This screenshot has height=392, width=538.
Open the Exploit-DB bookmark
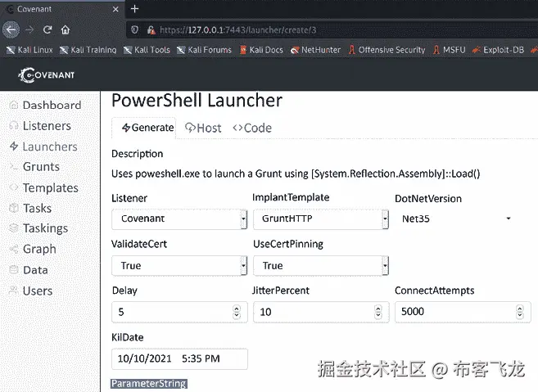[x=498, y=50]
